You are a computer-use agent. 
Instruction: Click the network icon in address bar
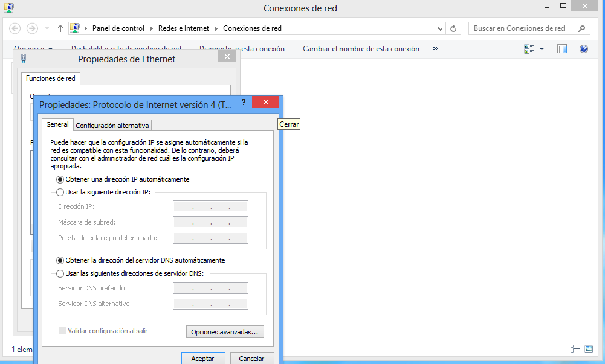point(75,28)
